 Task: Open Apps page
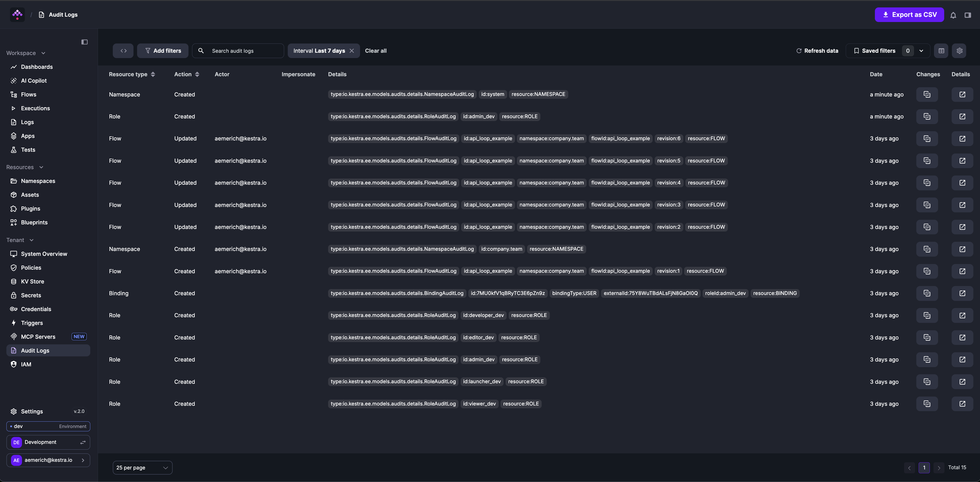tap(48, 136)
